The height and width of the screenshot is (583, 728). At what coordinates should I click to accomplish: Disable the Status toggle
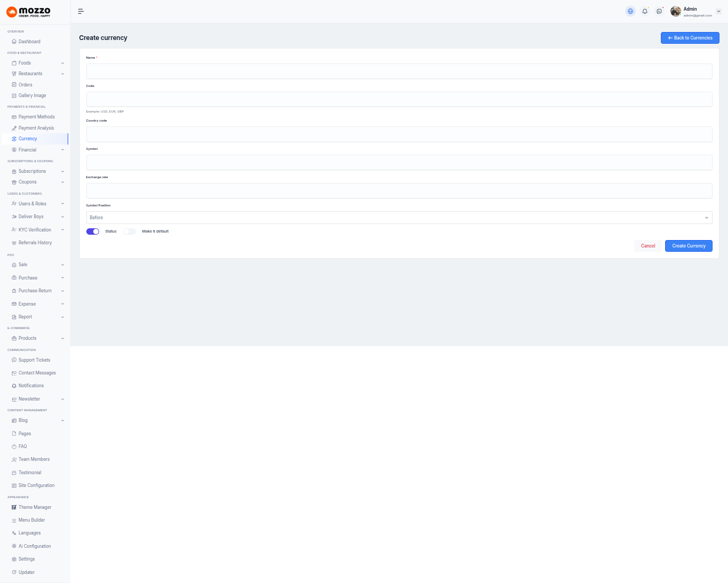(x=93, y=231)
